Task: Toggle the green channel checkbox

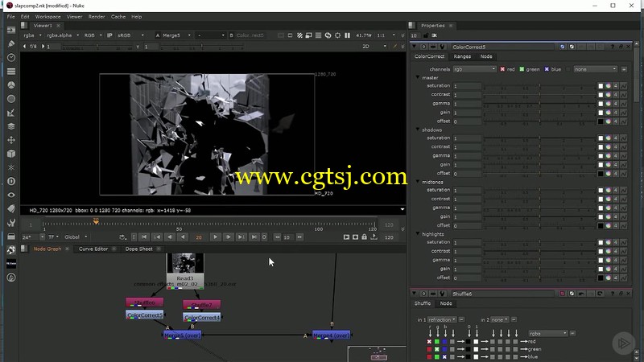Action: click(x=522, y=69)
